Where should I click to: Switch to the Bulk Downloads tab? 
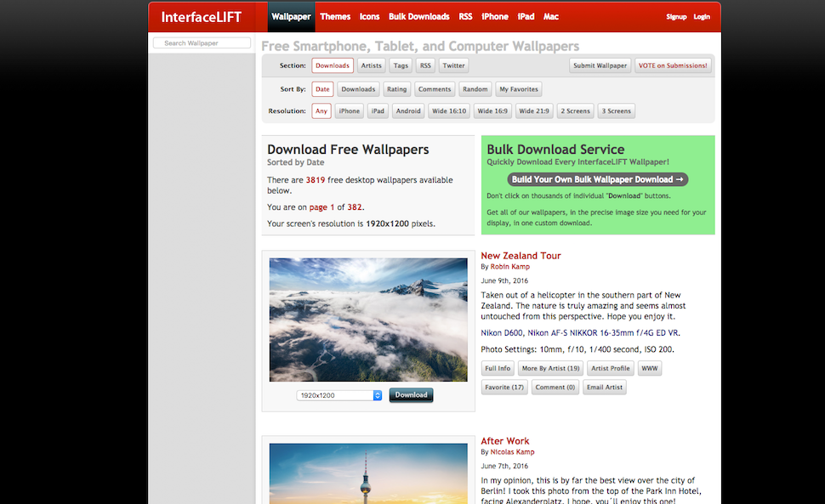[418, 17]
